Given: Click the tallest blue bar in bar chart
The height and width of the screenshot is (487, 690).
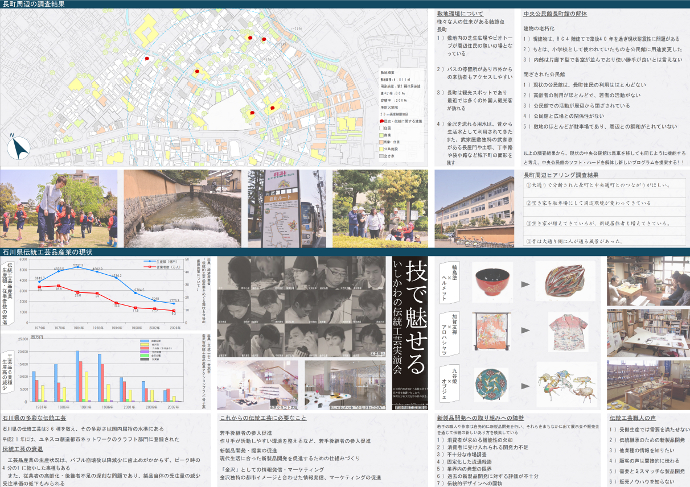Looking at the screenshot, I should point(78,376).
